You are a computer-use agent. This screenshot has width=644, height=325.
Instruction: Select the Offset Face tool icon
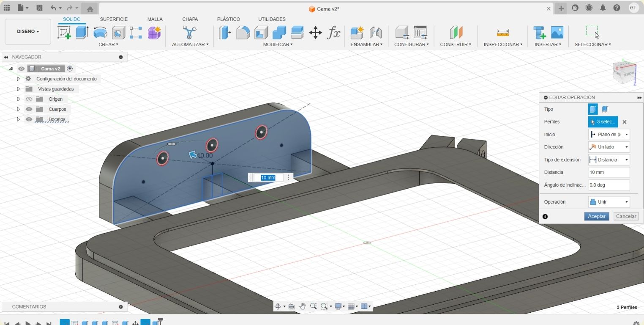(x=297, y=33)
